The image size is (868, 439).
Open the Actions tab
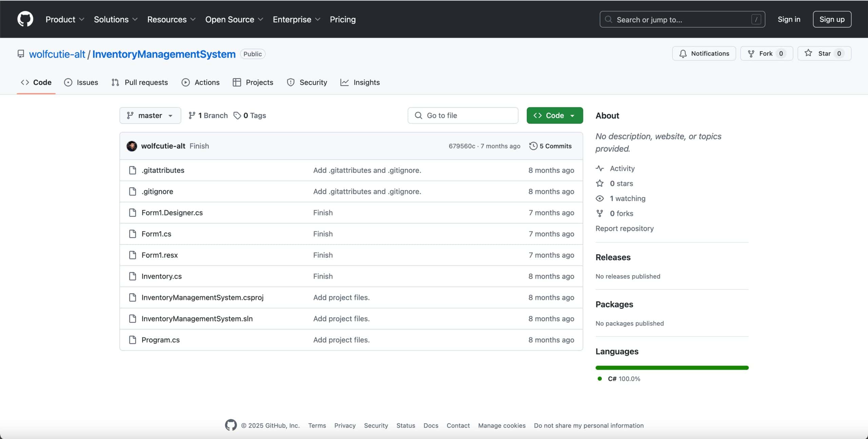pos(200,82)
